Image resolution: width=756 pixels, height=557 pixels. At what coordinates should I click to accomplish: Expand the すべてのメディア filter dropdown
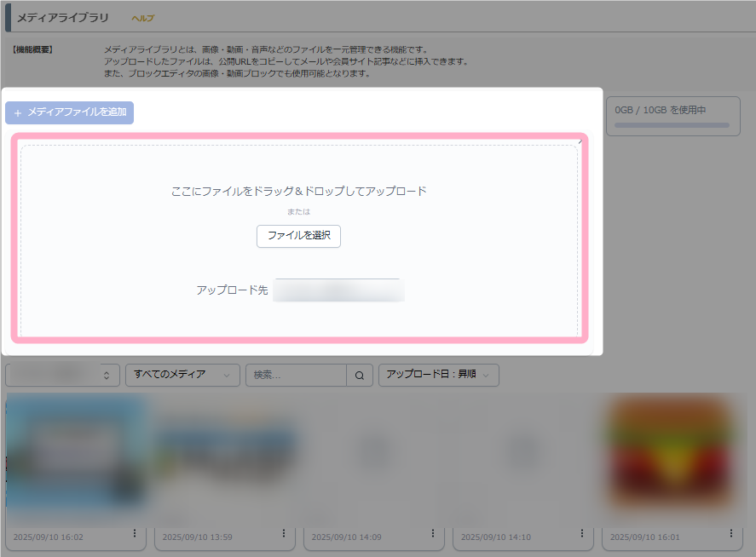pyautogui.click(x=182, y=375)
